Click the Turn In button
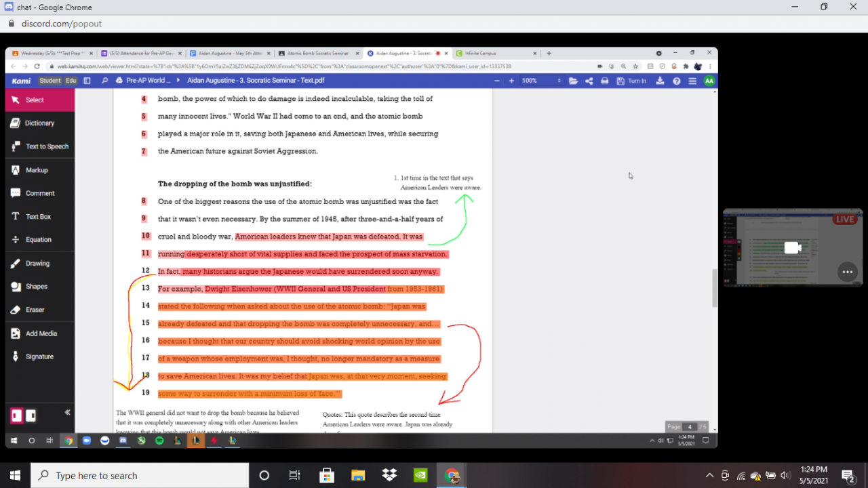Viewport: 868px width, 488px height. [x=631, y=81]
